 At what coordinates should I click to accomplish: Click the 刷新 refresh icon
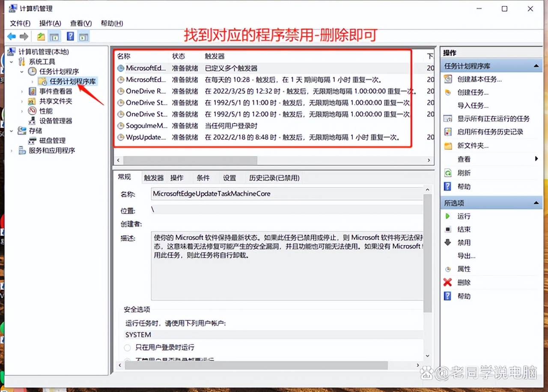[x=448, y=173]
